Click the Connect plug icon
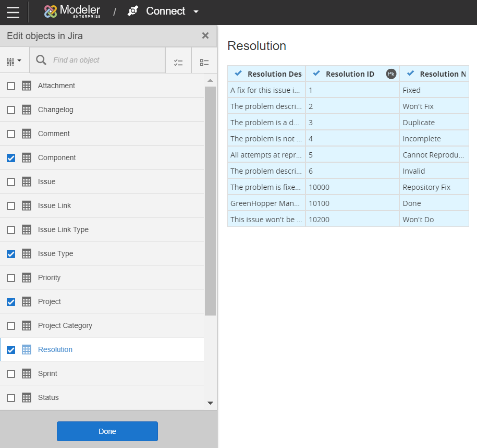 pyautogui.click(x=133, y=11)
